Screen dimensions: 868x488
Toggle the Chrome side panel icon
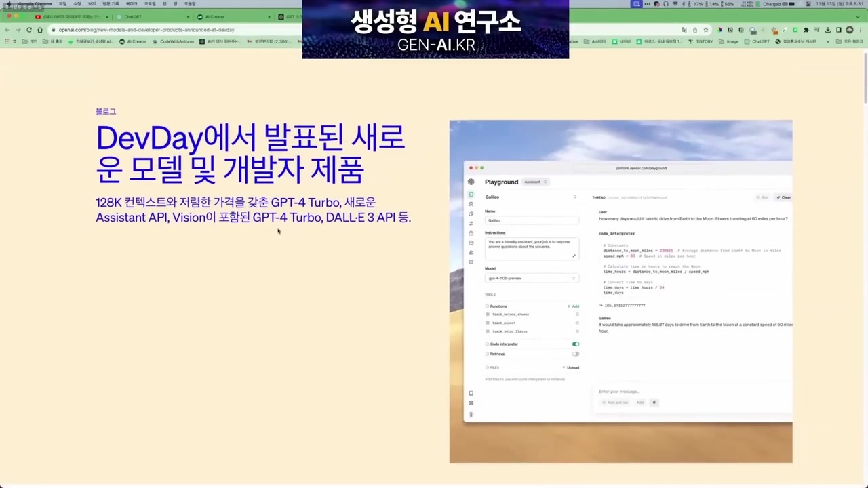pyautogui.click(x=839, y=30)
